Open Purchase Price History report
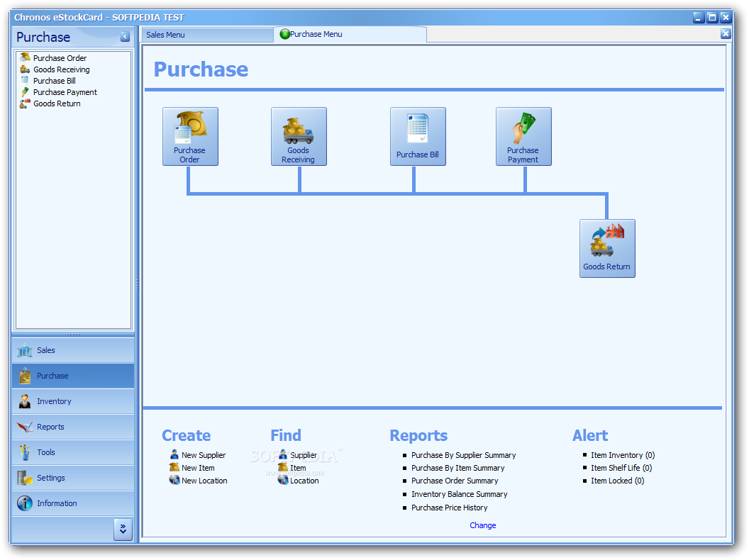 (449, 508)
